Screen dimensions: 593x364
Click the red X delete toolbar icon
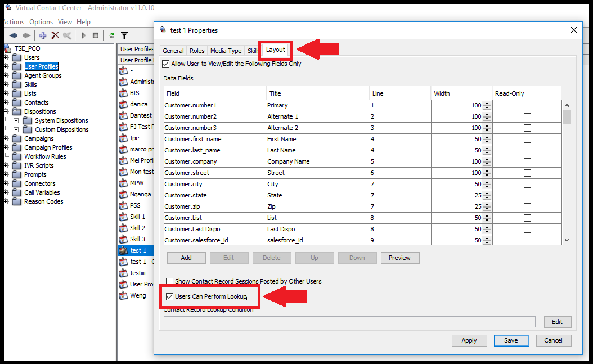(55, 35)
